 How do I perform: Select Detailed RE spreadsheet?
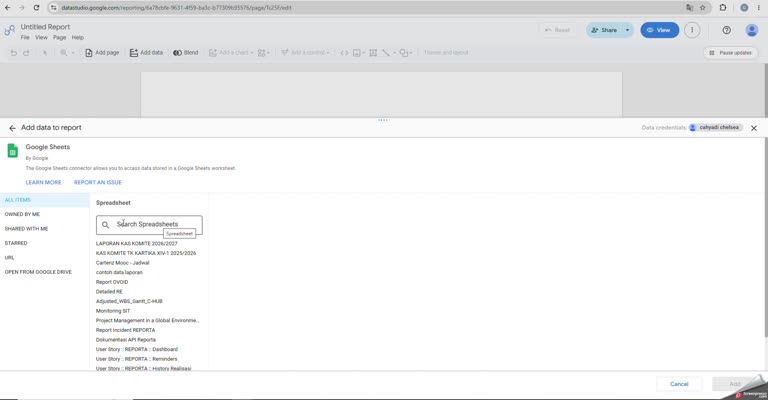109,292
